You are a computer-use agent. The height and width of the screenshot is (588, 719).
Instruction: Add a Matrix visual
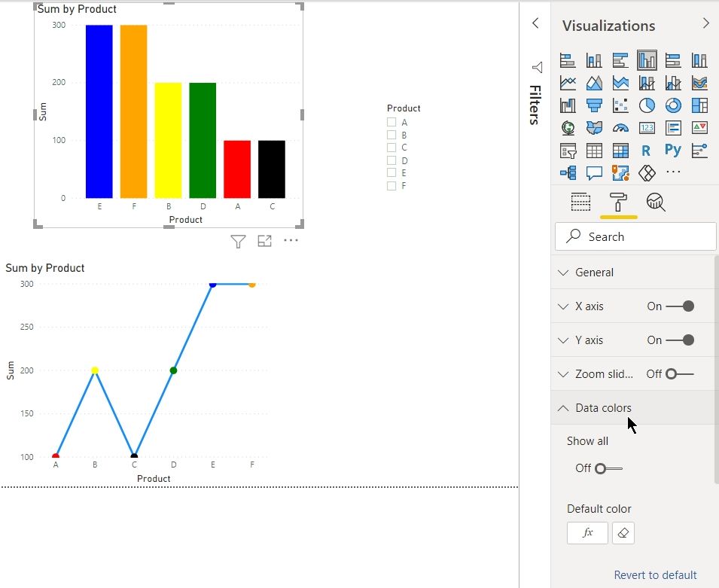point(620,151)
